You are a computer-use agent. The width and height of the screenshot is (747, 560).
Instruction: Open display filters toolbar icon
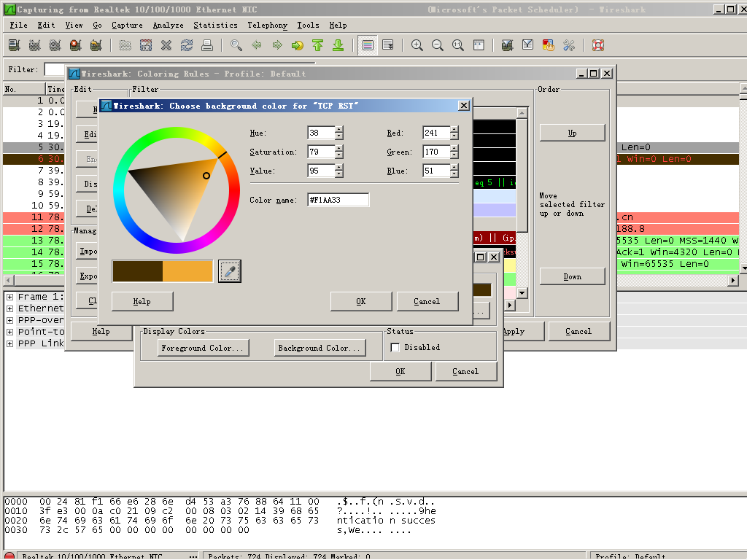(528, 45)
